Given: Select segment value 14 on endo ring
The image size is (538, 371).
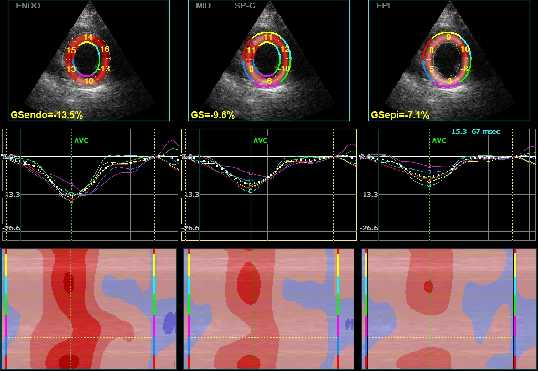Looking at the screenshot, I should (89, 37).
